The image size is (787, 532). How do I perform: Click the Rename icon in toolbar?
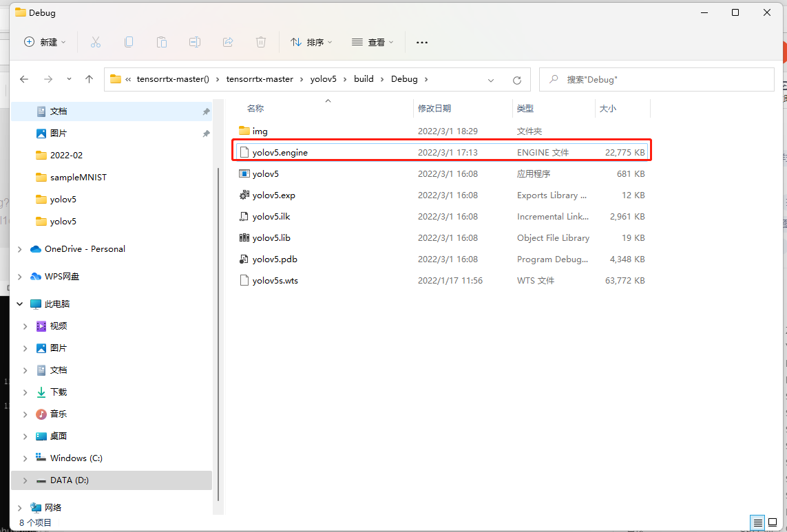point(195,42)
